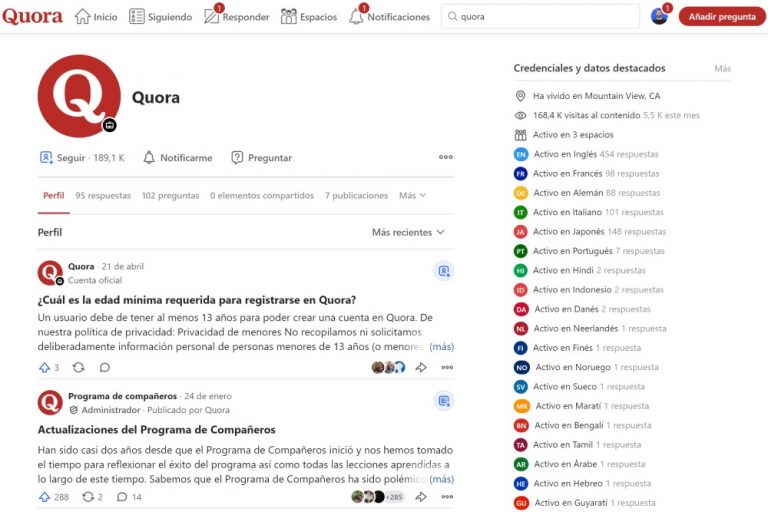768x512 pixels.
Task: Open Espacios in navigation bar
Action: (x=309, y=17)
